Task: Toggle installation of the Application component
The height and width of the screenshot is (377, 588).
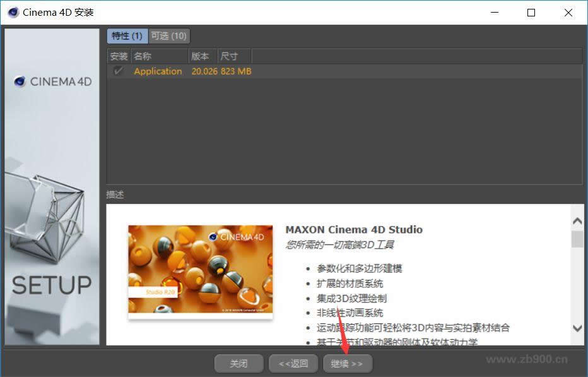Action: [x=119, y=71]
